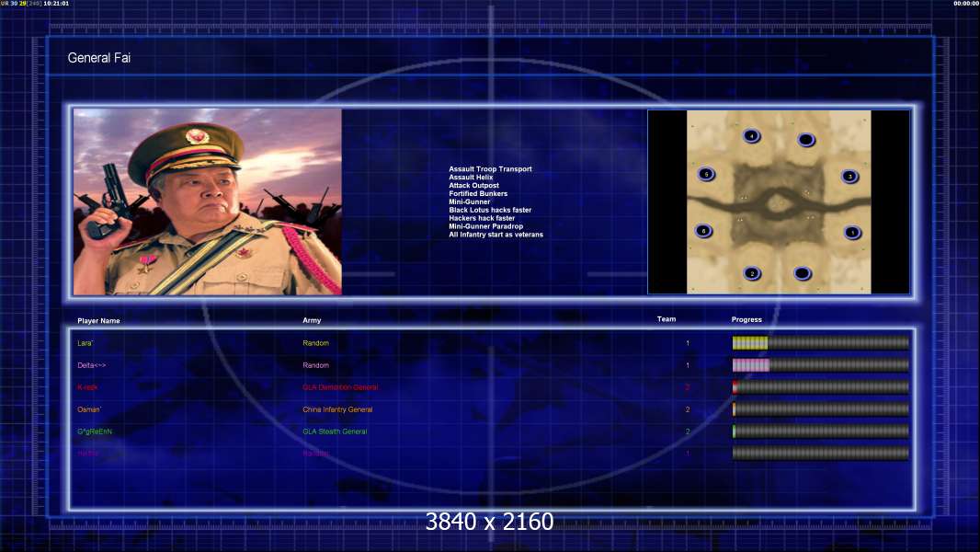Click the Progress column header
The height and width of the screenshot is (552, 980).
(x=746, y=319)
